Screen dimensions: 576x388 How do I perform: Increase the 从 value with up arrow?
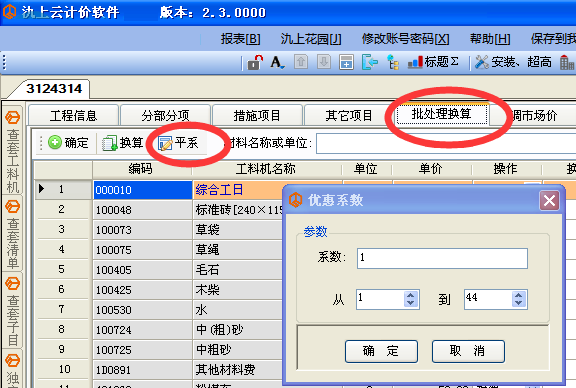pyautogui.click(x=411, y=295)
